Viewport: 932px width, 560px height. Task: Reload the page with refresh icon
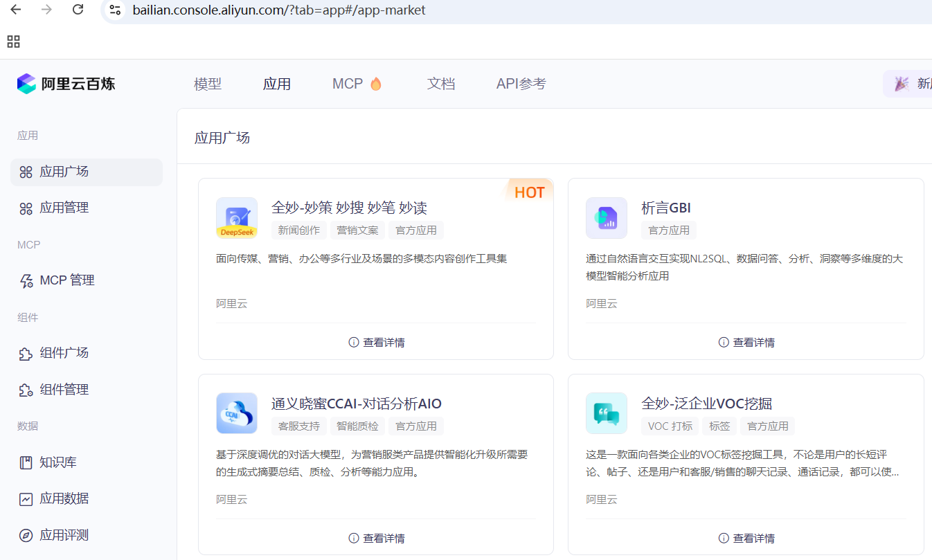(x=78, y=10)
